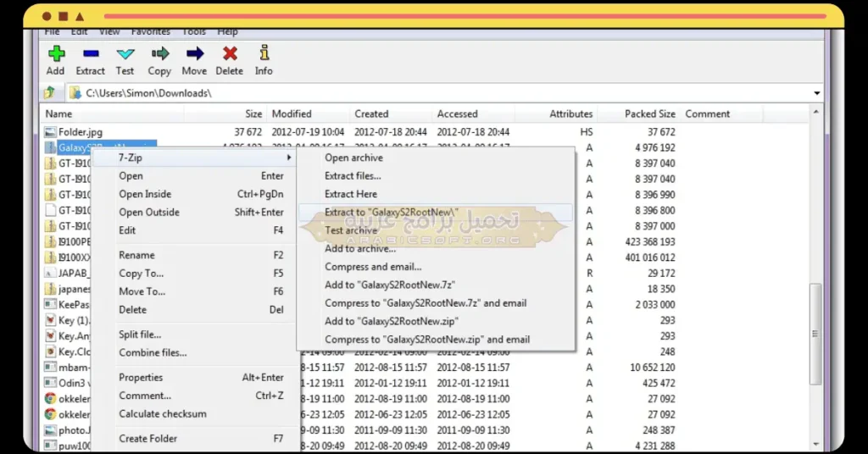Image resolution: width=868 pixels, height=454 pixels.
Task: Sort by the Comment column header
Action: (x=721, y=113)
